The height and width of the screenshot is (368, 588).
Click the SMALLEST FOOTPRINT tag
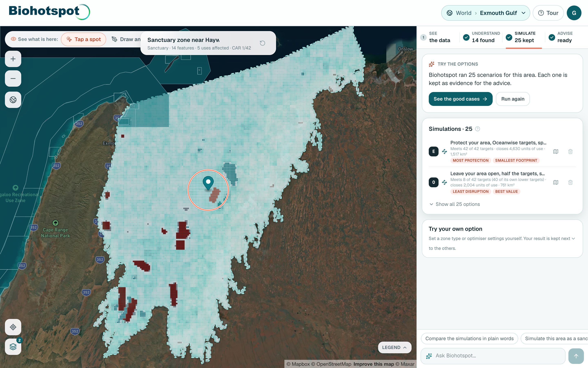(x=516, y=160)
